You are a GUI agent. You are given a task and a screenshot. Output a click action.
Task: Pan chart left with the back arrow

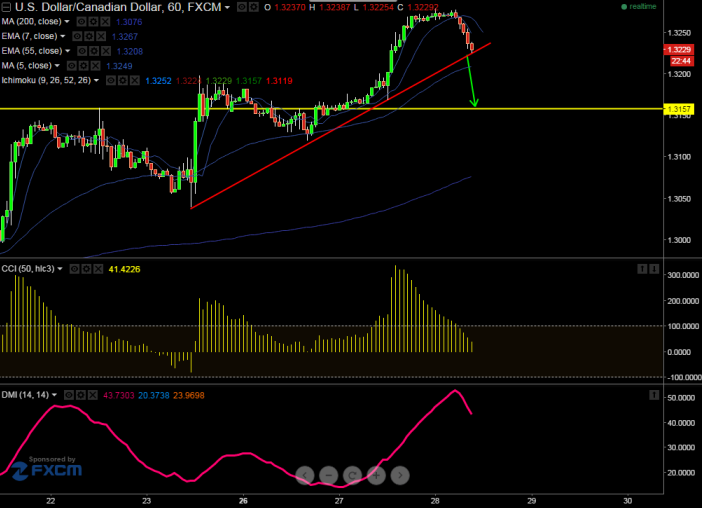click(x=305, y=475)
